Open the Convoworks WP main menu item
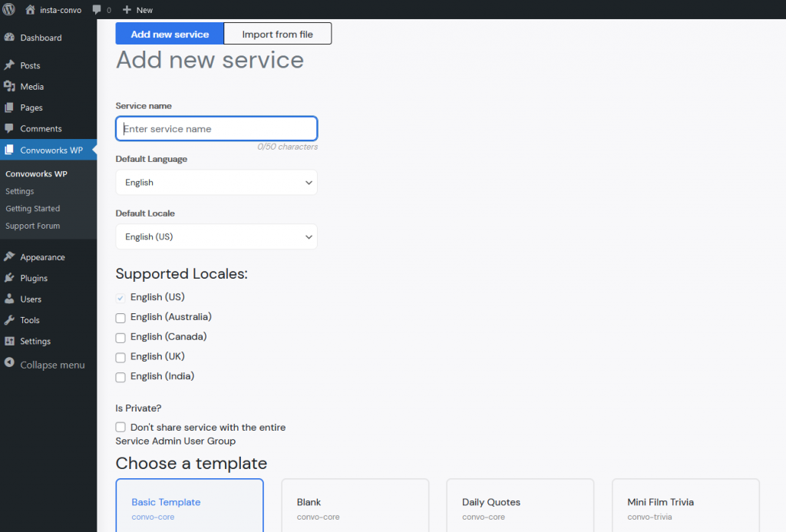The width and height of the screenshot is (786, 532). 48,150
